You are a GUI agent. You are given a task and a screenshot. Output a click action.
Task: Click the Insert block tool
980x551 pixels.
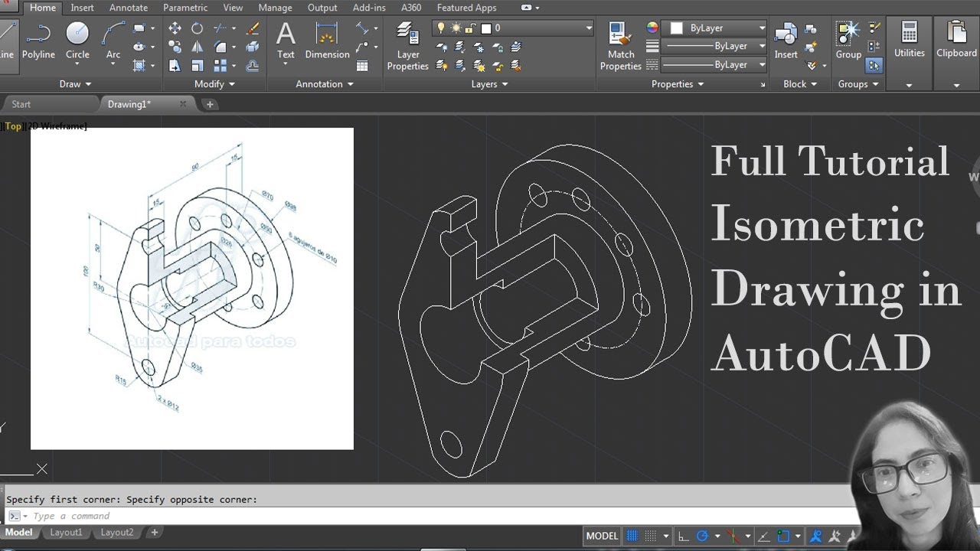(x=786, y=41)
